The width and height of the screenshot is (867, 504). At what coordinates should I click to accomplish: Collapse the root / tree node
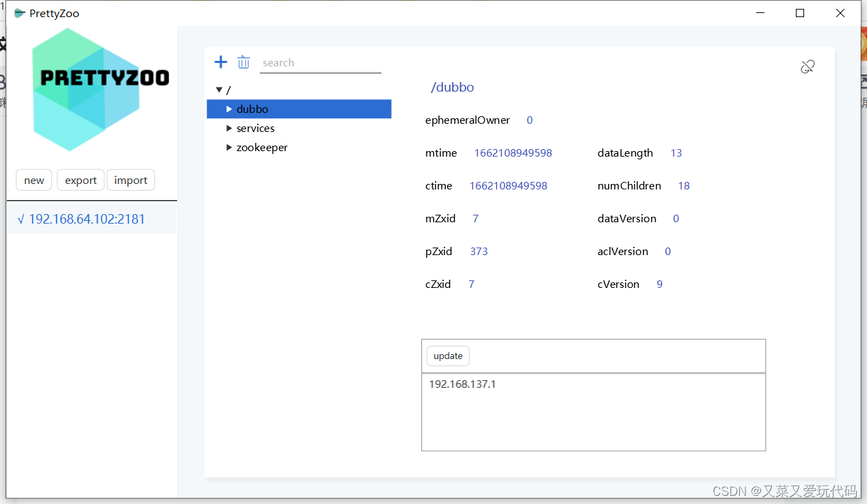(x=219, y=90)
